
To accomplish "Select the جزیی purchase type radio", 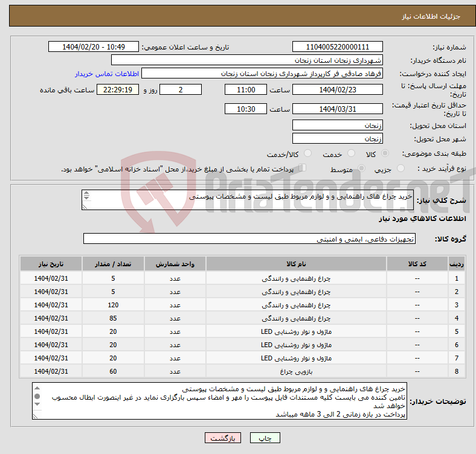I will 400,168.
